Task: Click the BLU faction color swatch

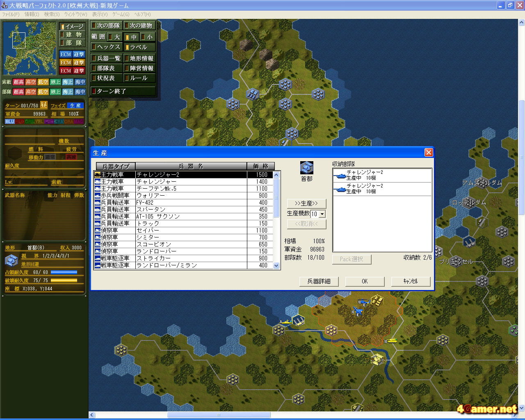Action: (10, 121)
